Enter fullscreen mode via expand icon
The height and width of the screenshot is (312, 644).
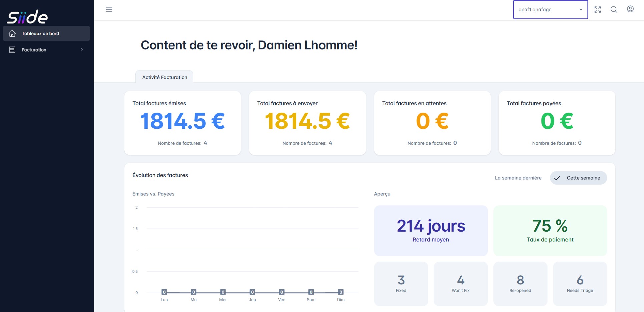[x=597, y=10]
